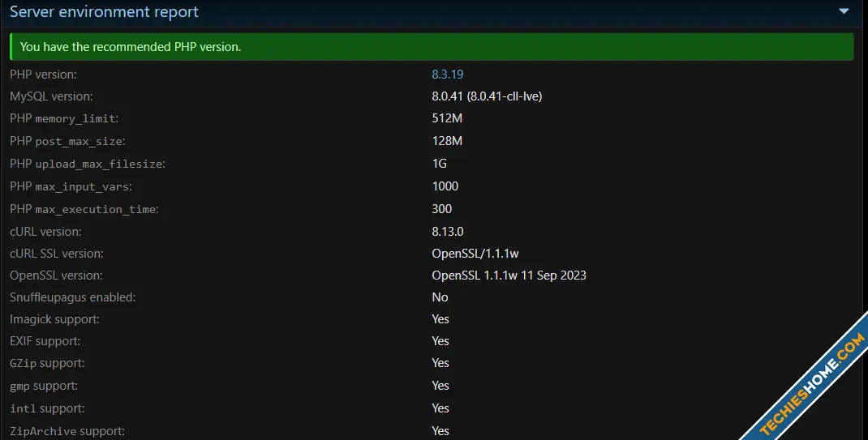Click the 'Imagick support:' label
This screenshot has height=440, width=868.
click(54, 319)
